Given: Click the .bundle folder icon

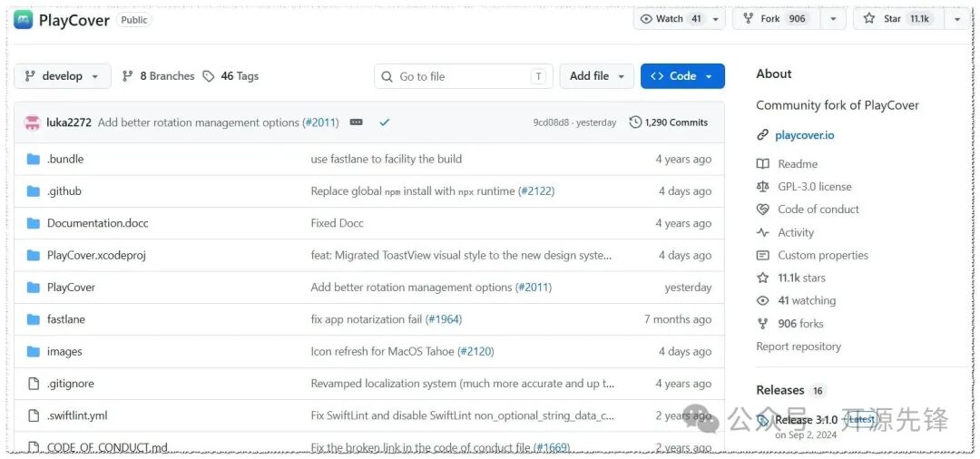Looking at the screenshot, I should (x=34, y=160).
